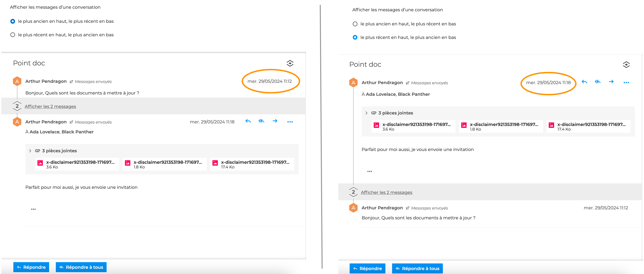
Task: Toggle expand-all conversation icon in left Point doc header
Action: [x=290, y=63]
